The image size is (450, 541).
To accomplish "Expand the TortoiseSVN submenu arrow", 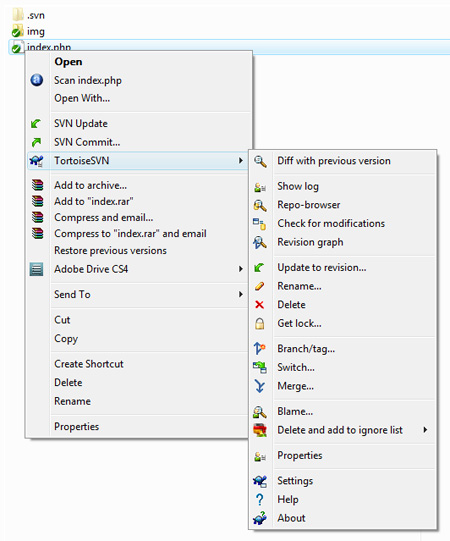I will [x=241, y=161].
